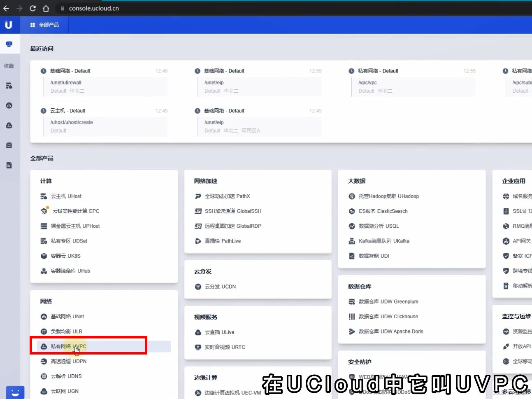Image resolution: width=532 pixels, height=399 pixels.
Task: Click browser reload icon
Action: (x=33, y=8)
